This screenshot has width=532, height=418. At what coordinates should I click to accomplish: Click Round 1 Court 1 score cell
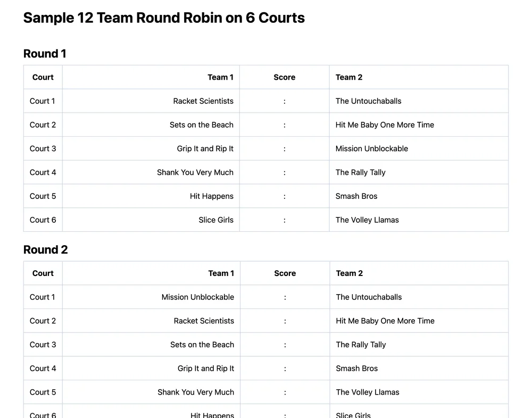(284, 101)
